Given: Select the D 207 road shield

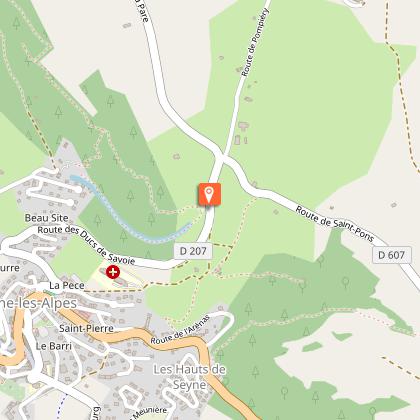Looking at the screenshot, I should click(x=193, y=251).
